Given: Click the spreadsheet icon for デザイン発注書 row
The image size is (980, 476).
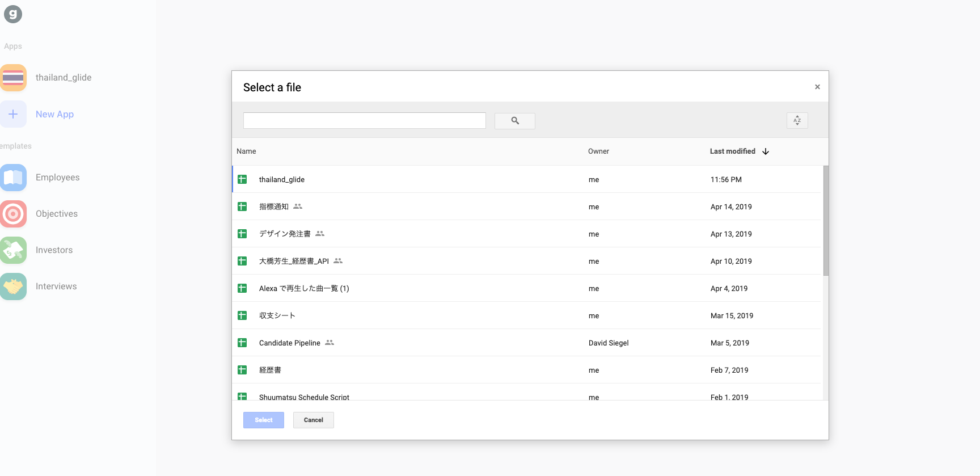Looking at the screenshot, I should [x=242, y=234].
